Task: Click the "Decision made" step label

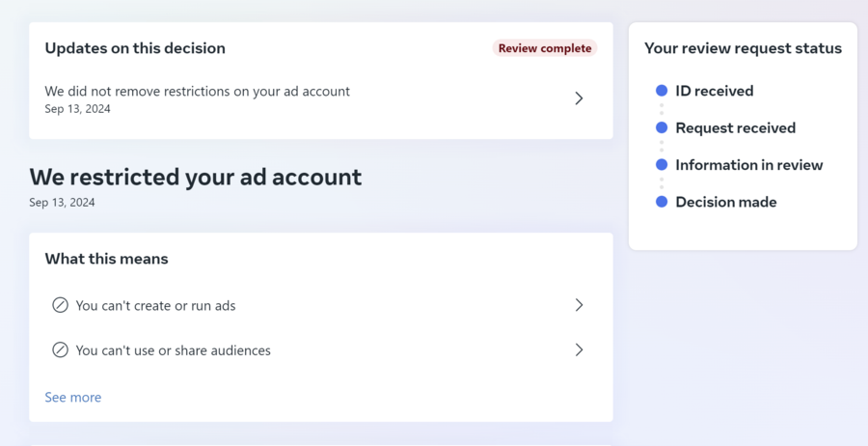Action: tap(725, 202)
